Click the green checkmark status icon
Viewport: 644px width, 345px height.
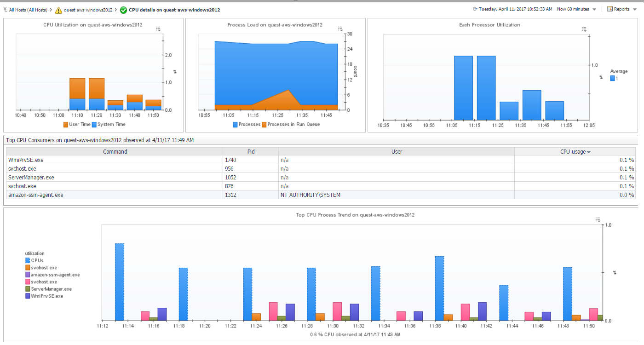[123, 10]
